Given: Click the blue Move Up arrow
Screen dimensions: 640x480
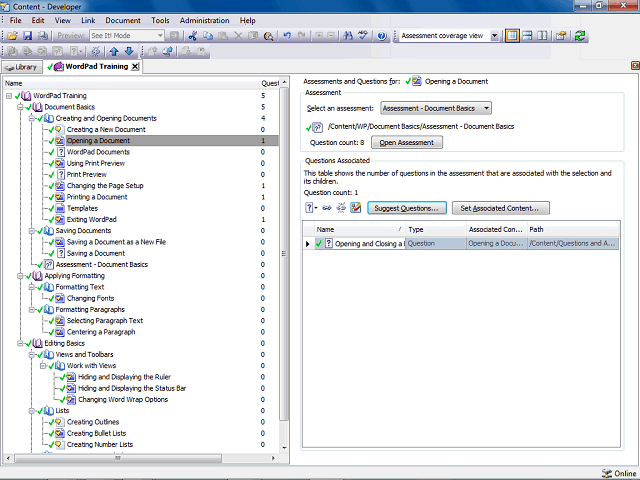Looking at the screenshot, I should coord(114,51).
